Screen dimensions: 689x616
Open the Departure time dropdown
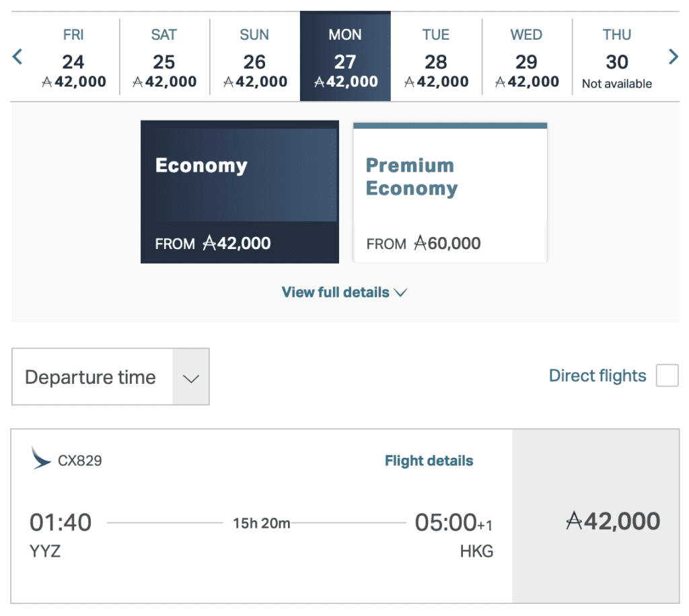(110, 377)
